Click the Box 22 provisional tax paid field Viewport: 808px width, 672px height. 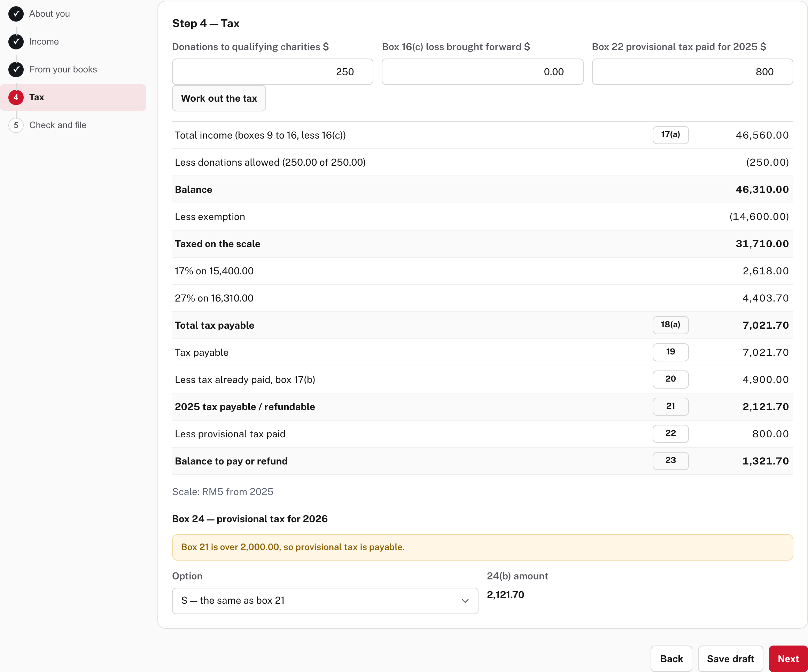(x=692, y=72)
